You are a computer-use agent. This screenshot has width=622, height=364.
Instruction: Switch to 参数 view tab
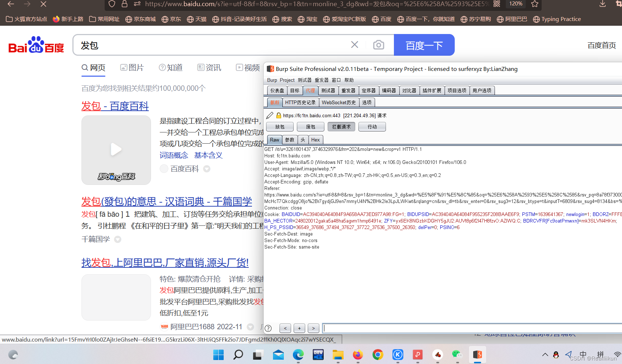(290, 140)
